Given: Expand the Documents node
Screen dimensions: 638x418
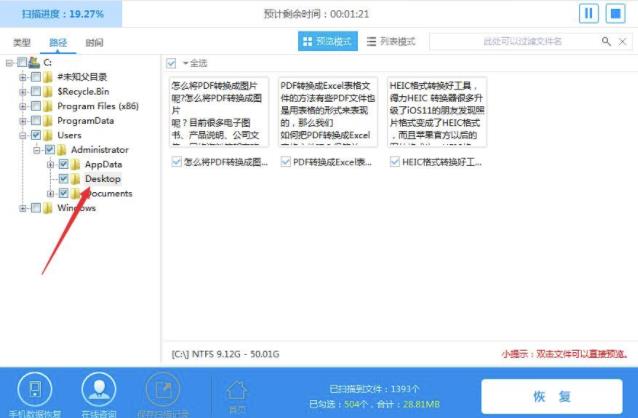Looking at the screenshot, I should click(x=50, y=194).
